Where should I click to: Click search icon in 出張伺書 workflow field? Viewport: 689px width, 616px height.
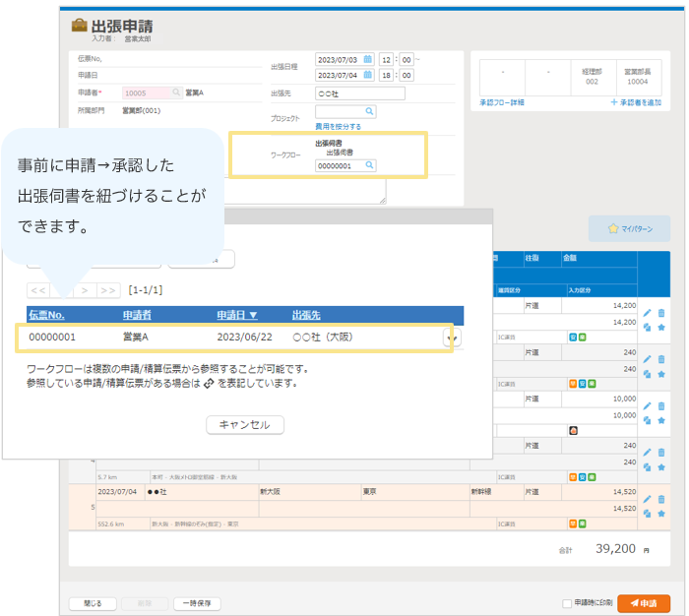(x=370, y=166)
